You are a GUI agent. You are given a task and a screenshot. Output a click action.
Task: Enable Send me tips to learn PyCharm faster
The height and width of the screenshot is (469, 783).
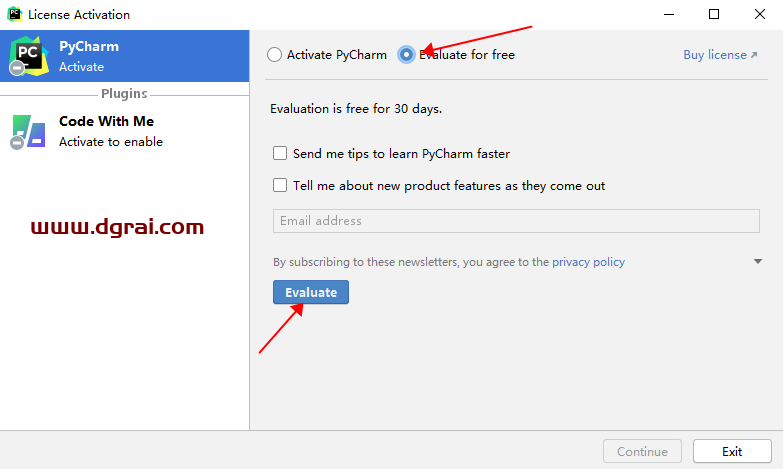(280, 153)
